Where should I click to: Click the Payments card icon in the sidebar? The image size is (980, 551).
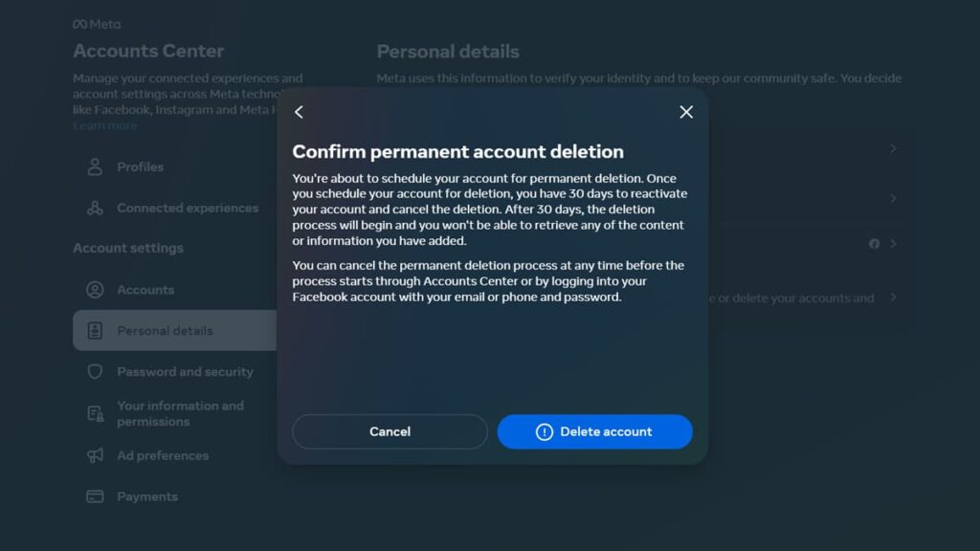pos(94,496)
